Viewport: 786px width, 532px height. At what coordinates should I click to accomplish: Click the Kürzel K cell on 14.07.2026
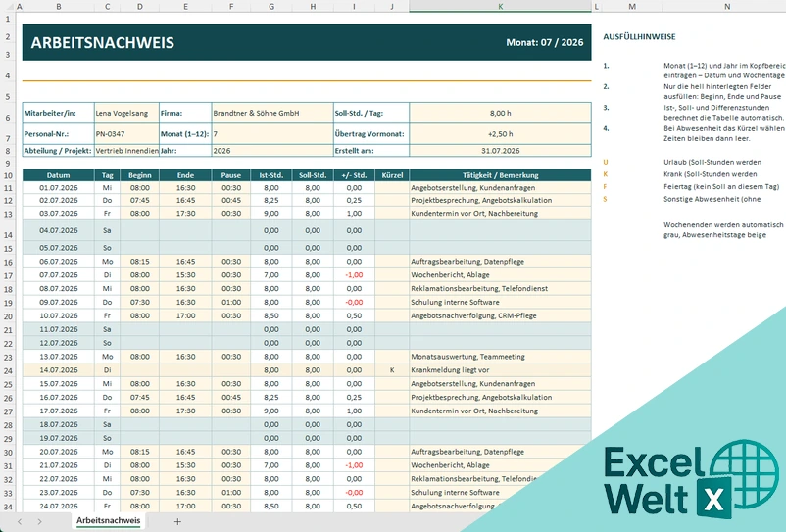click(392, 370)
